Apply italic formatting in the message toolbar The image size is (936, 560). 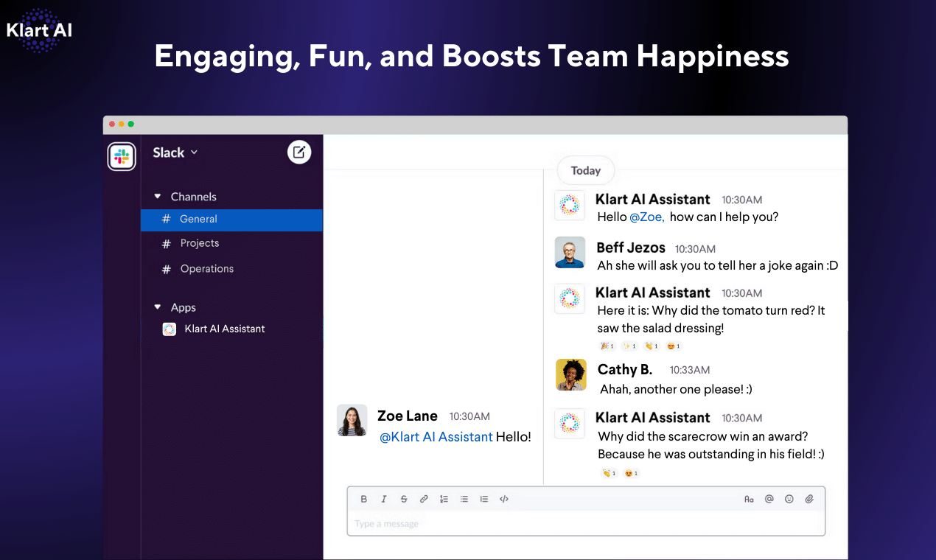pos(383,499)
